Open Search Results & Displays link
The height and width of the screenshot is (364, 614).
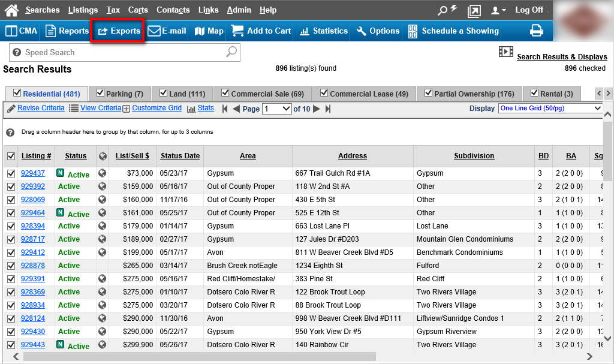562,56
